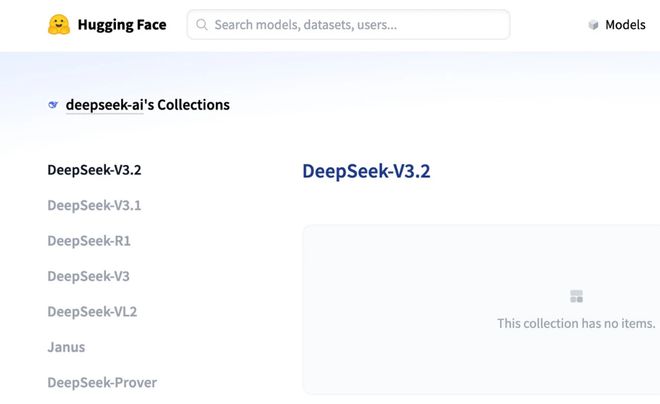
Task: Select the DeepSeek-V3 collection
Action: (88, 276)
